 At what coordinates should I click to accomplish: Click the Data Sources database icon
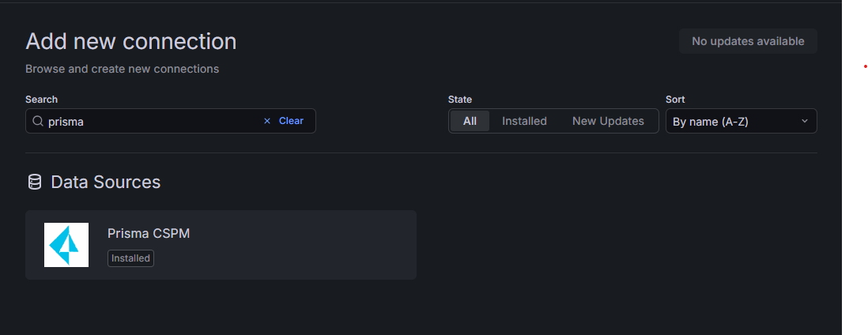34,182
